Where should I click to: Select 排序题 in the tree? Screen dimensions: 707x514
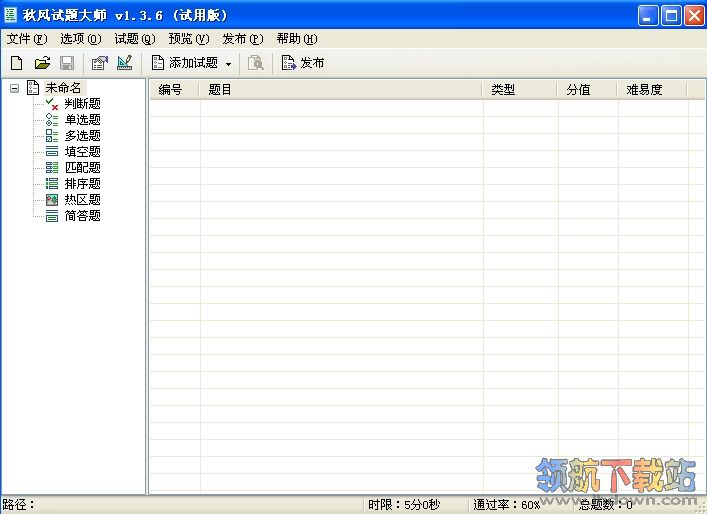tap(83, 184)
